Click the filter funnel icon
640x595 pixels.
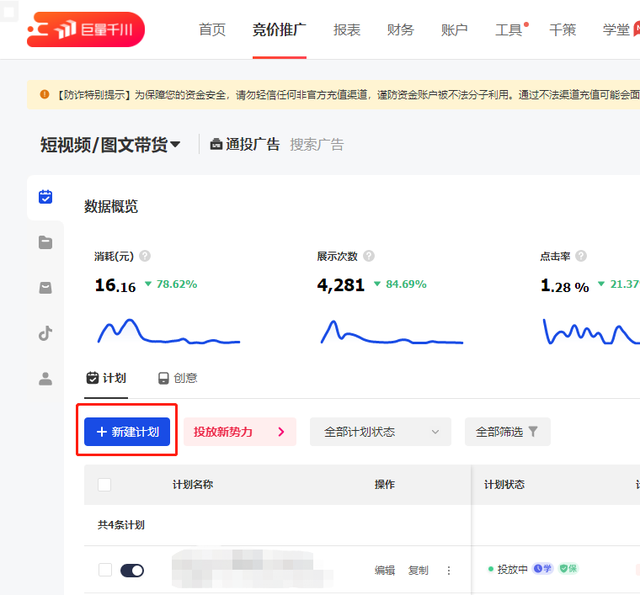pos(533,431)
